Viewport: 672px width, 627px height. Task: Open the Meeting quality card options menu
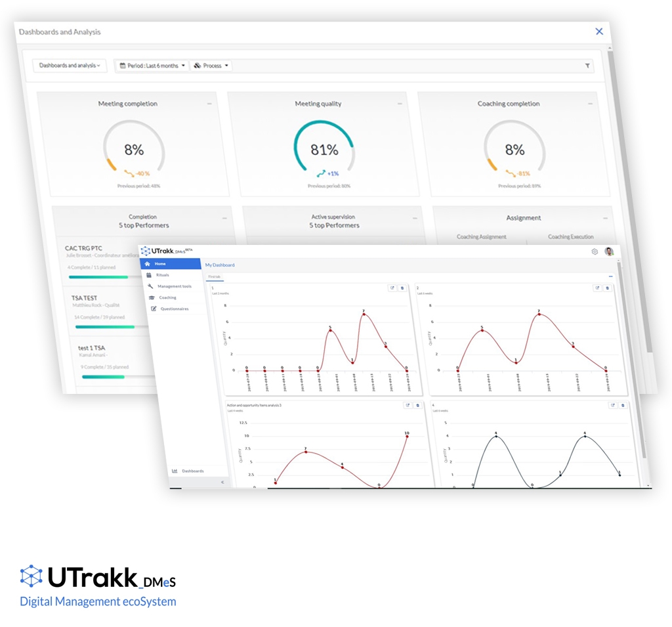pos(400,103)
